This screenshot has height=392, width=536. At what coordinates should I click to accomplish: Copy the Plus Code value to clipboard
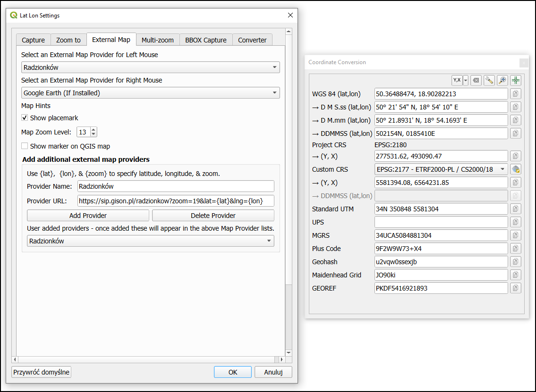pos(516,249)
